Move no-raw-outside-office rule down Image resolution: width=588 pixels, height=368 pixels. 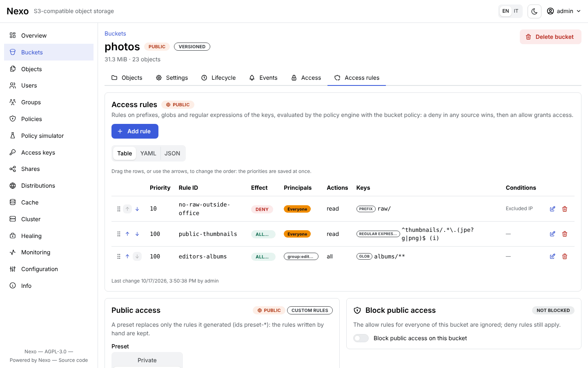coord(137,209)
